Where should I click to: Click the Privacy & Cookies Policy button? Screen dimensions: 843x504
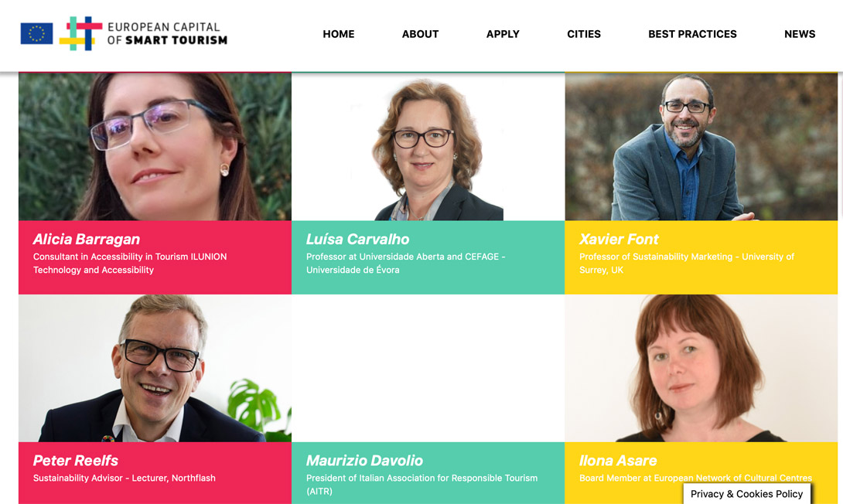click(746, 494)
